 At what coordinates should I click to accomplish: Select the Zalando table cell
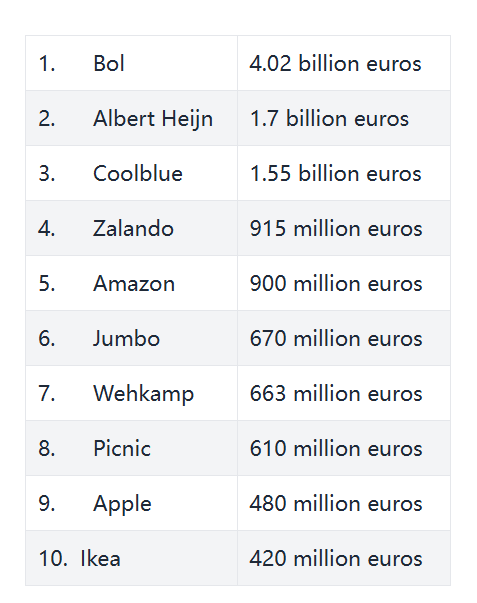click(x=131, y=228)
